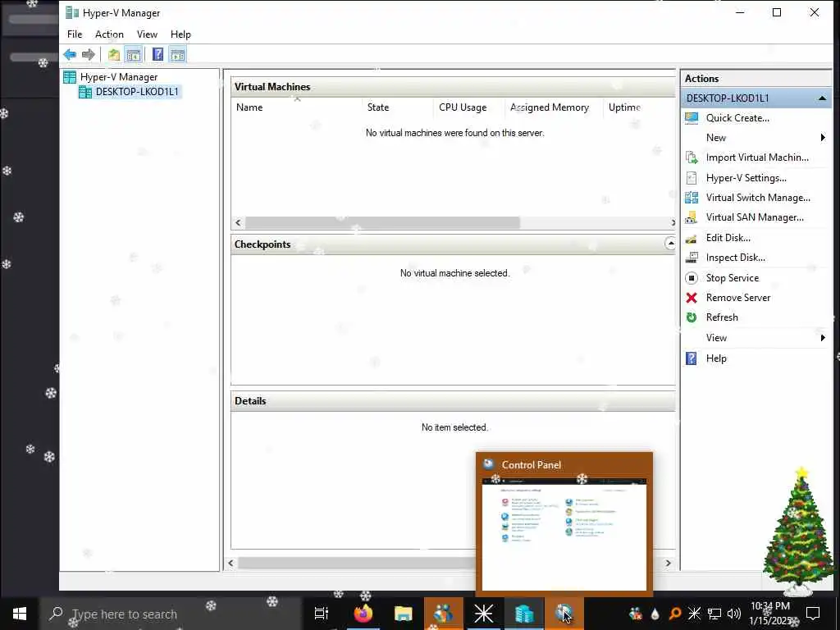The width and height of the screenshot is (840, 630).
Task: Open the notification center icon
Action: (813, 614)
